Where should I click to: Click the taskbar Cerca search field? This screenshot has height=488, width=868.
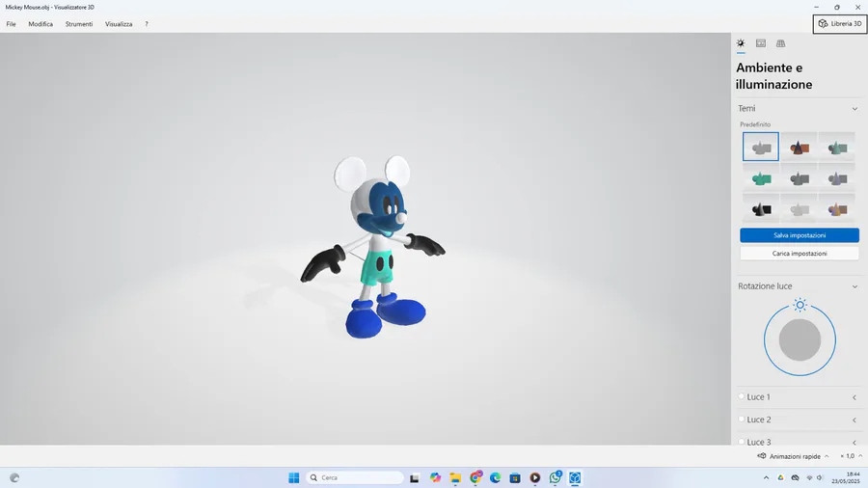tap(355, 477)
